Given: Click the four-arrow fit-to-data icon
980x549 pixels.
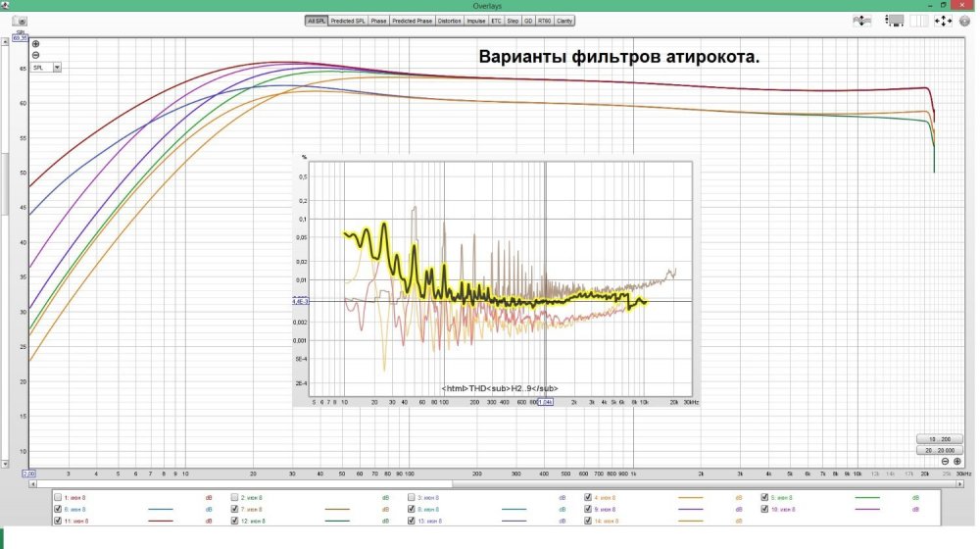Looking at the screenshot, I should pos(943,21).
